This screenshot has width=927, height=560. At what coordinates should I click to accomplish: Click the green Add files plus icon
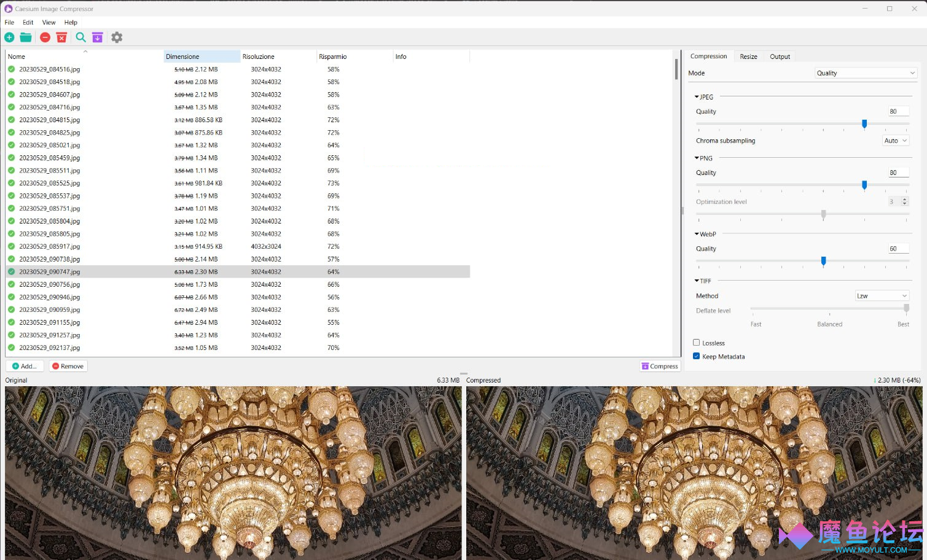click(9, 37)
